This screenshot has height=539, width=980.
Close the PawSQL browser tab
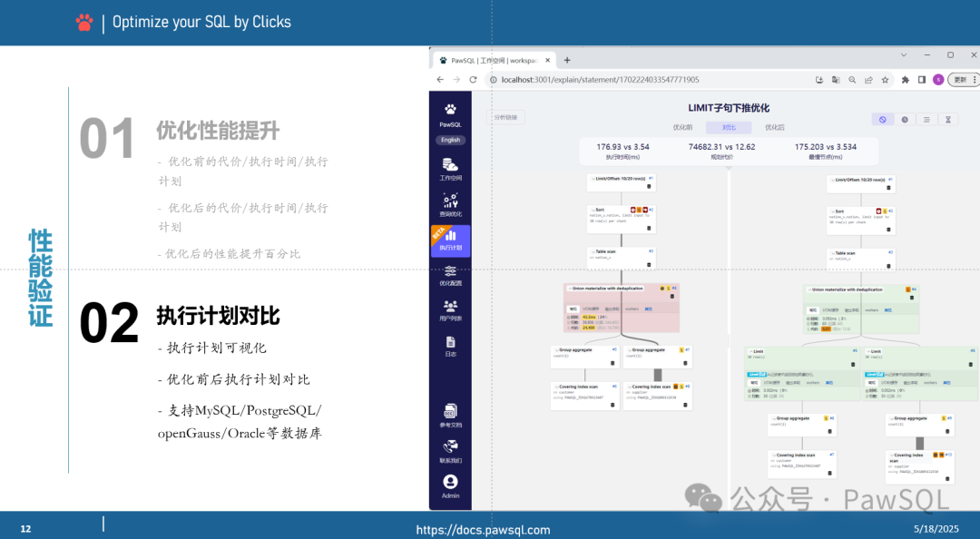(547, 61)
